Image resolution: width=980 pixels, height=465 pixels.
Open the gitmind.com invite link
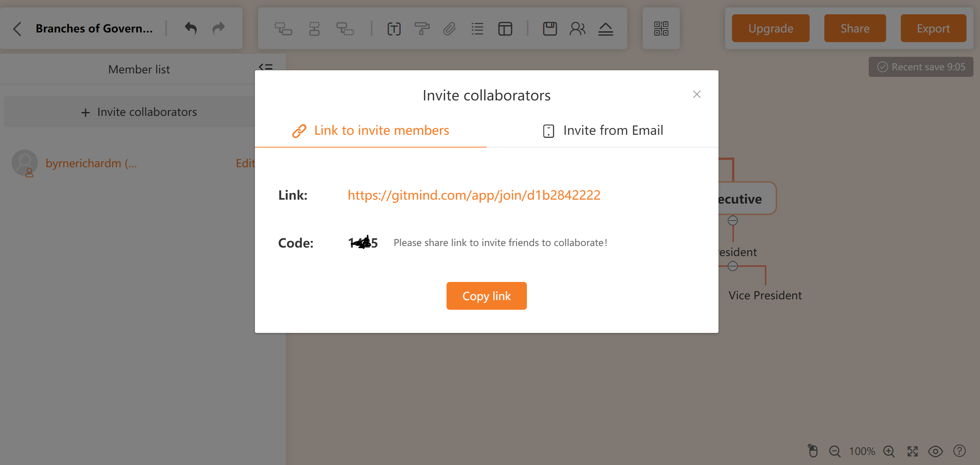(x=474, y=195)
